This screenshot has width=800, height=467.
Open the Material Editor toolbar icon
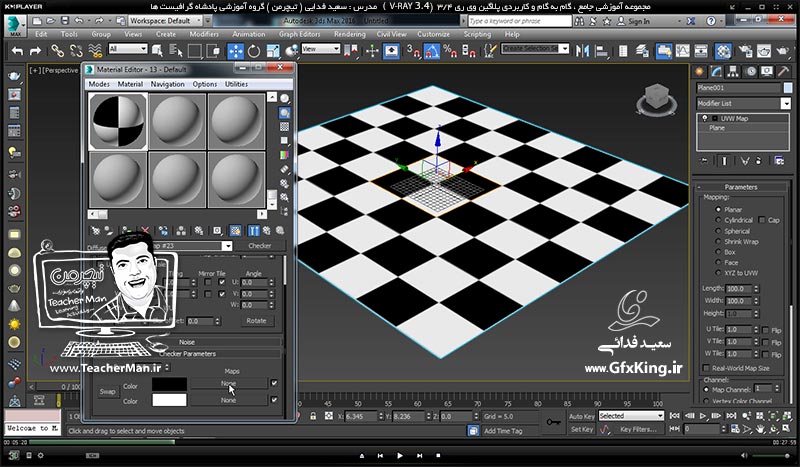(723, 51)
